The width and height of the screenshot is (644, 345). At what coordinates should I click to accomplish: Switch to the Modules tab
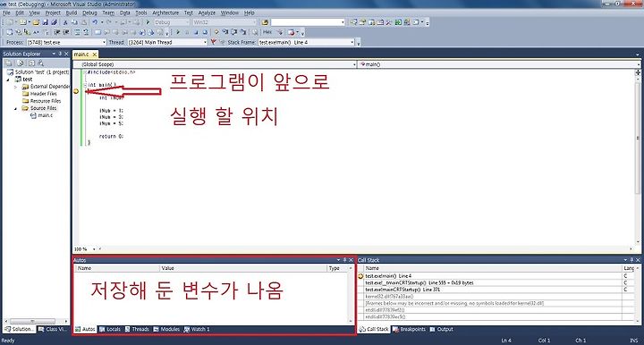pyautogui.click(x=166, y=329)
